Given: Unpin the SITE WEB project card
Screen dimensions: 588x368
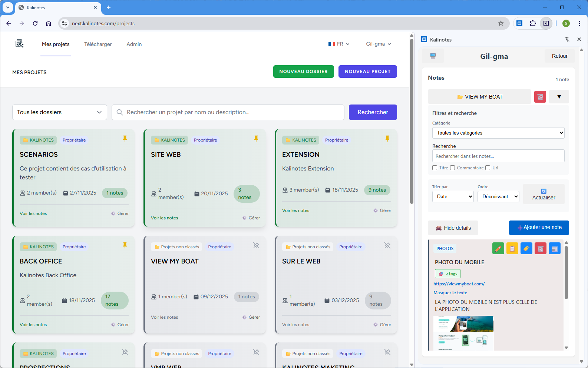Looking at the screenshot, I should pos(256,139).
